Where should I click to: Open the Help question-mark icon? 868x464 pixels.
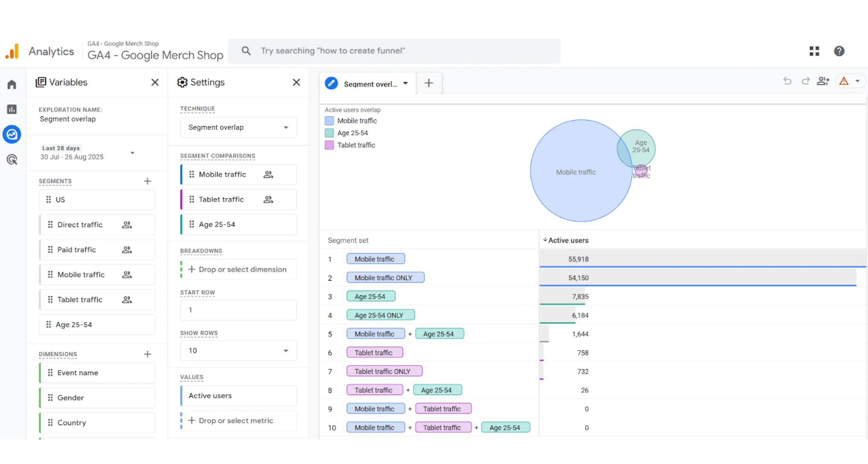click(x=839, y=51)
